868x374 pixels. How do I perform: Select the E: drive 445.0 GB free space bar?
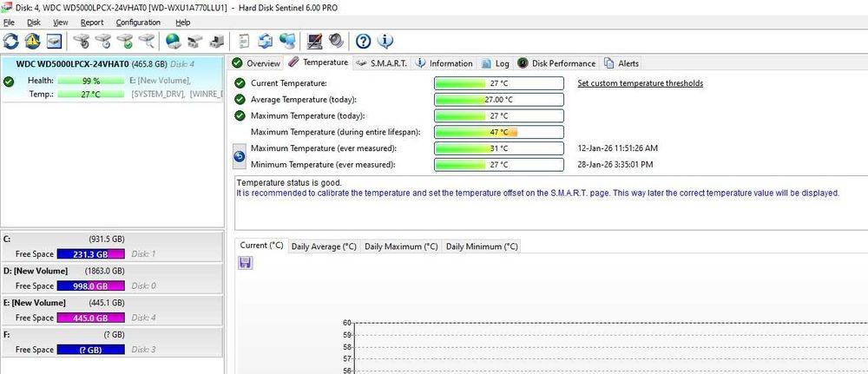pyautogui.click(x=91, y=318)
